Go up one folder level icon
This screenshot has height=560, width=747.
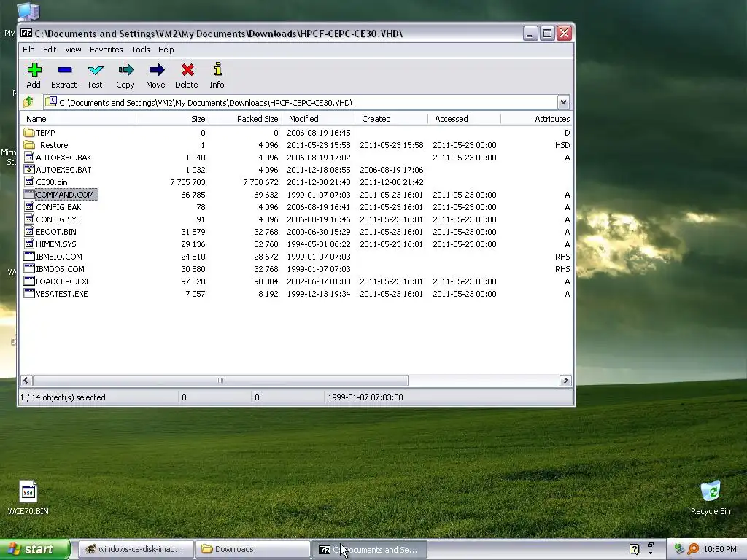pos(28,102)
